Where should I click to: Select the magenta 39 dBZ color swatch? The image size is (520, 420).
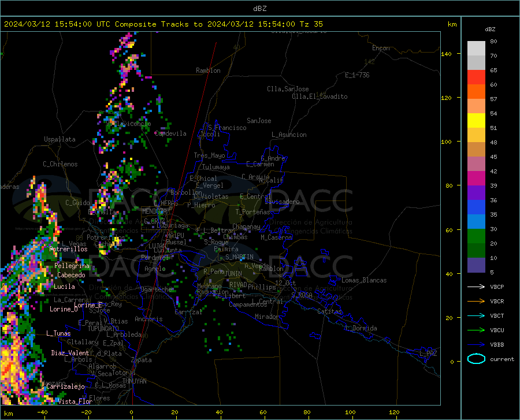(x=476, y=179)
